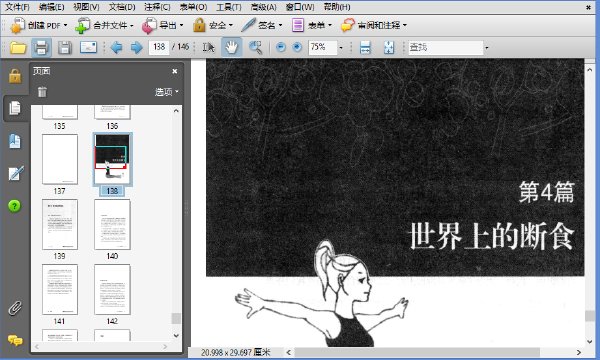Click document horizontal scrollbar thumb

(x=417, y=352)
